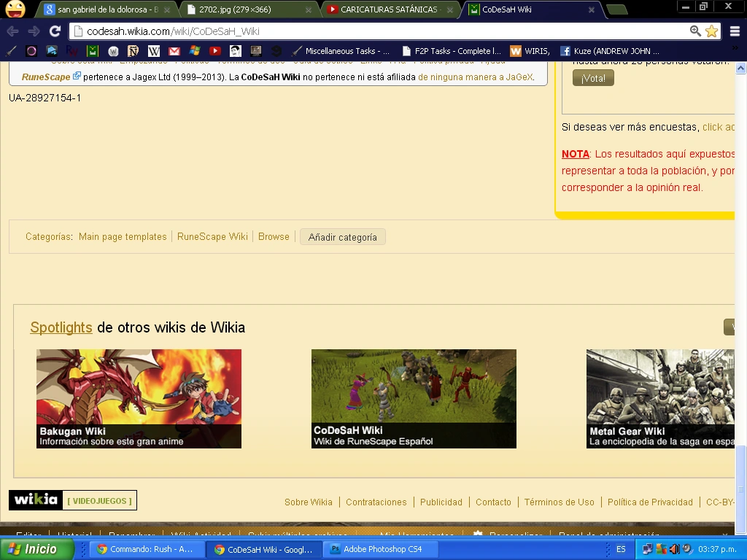747x560 pixels.
Task: Open the F2P Tasks bookmark
Action: (x=452, y=51)
